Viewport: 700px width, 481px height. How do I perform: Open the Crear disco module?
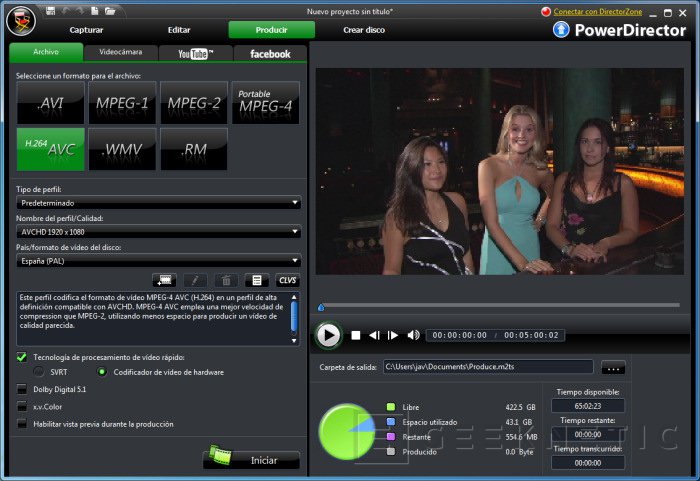[x=364, y=30]
